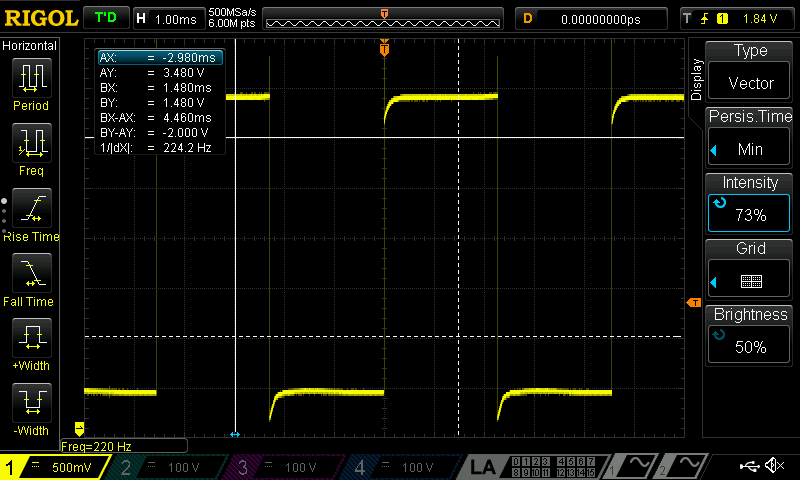The image size is (800, 480).
Task: Select the Period measurement icon
Action: tap(32, 78)
